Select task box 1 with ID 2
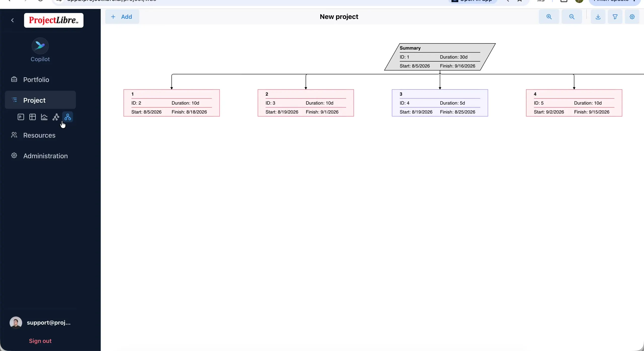The image size is (644, 351). 172,103
